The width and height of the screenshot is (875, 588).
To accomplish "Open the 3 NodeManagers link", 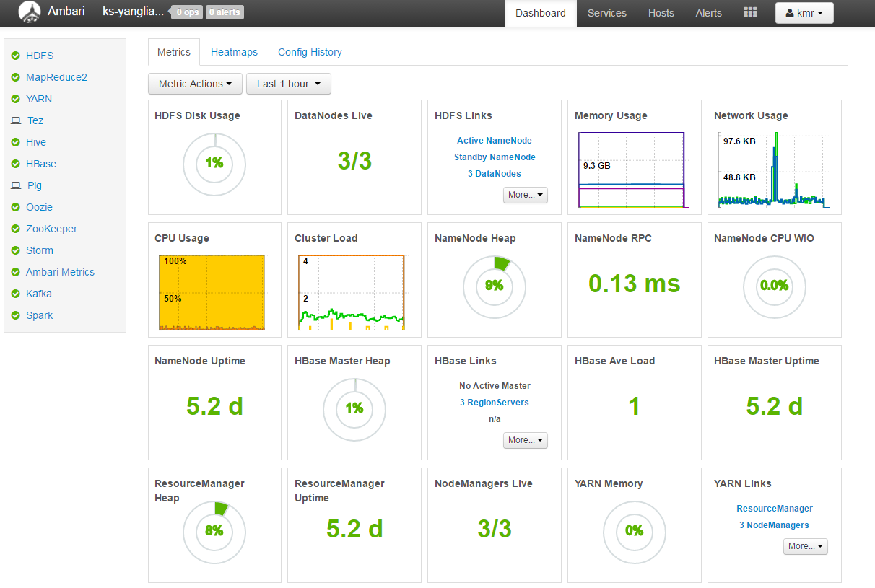I will [x=775, y=525].
